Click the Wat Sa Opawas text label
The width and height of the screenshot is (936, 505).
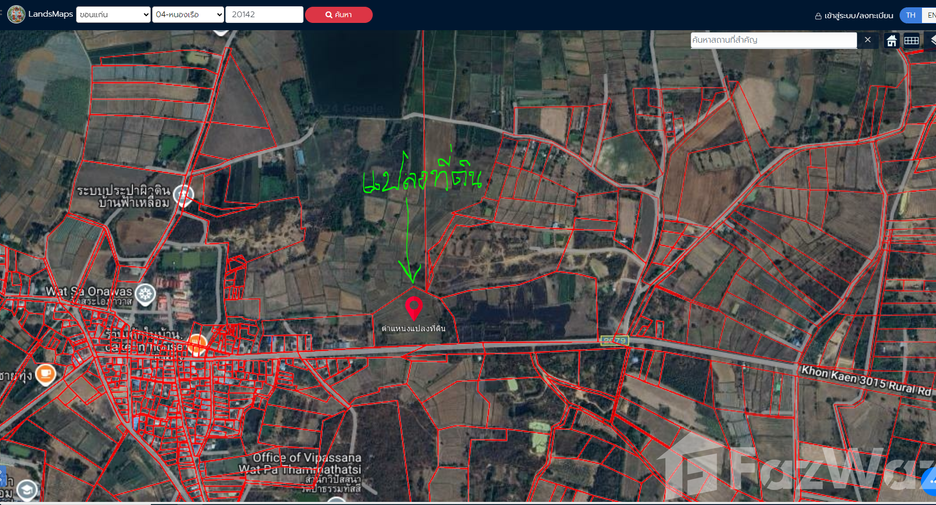pyautogui.click(x=89, y=292)
